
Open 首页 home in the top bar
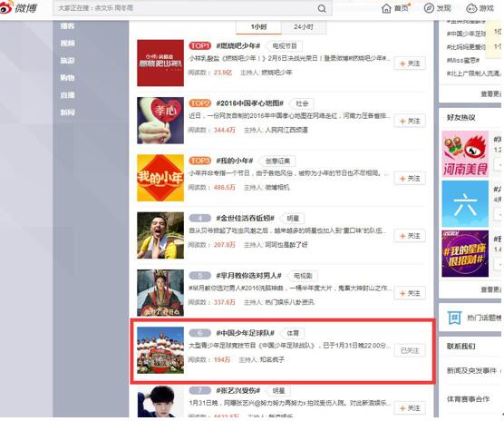(x=395, y=8)
